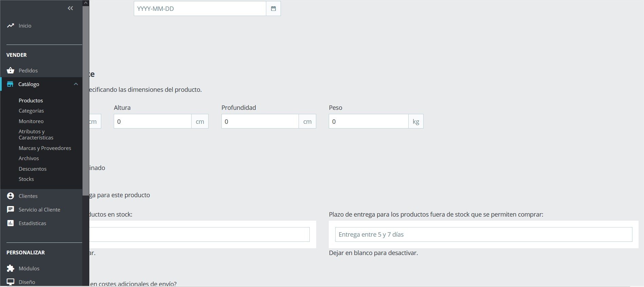Click the Módulos puzzle piece icon

click(11, 268)
